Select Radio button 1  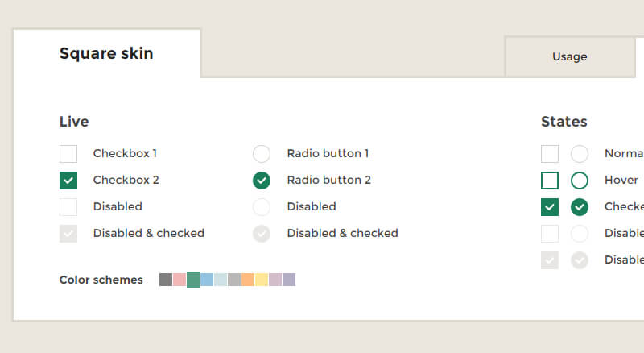tap(262, 154)
